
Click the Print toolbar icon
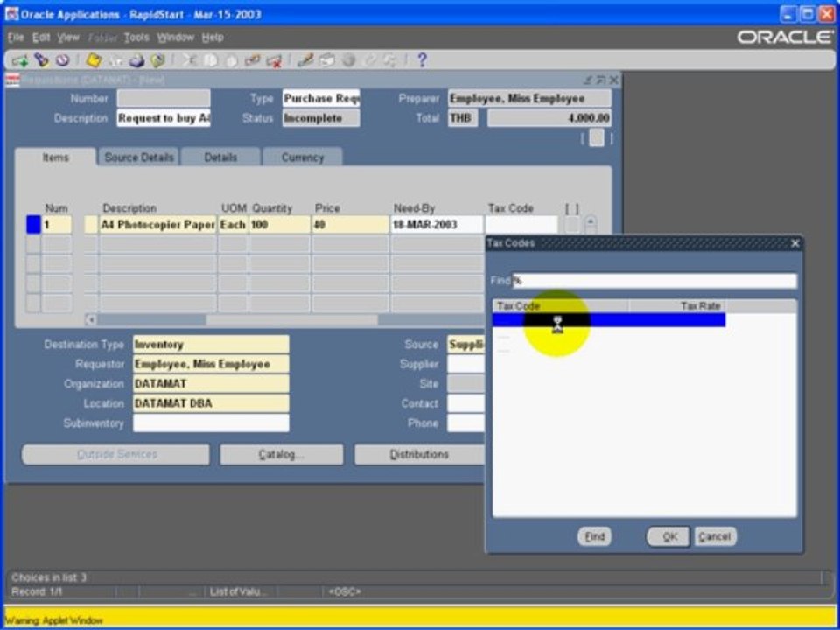(136, 60)
